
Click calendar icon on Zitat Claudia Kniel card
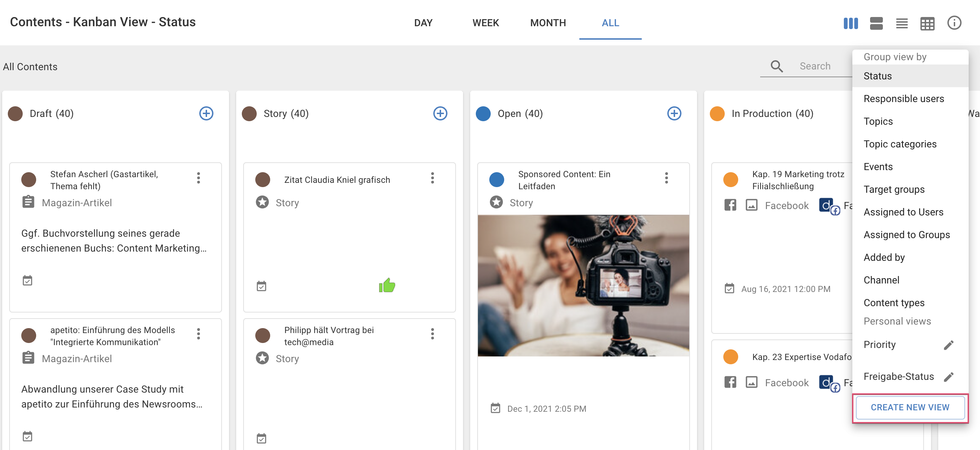261,286
